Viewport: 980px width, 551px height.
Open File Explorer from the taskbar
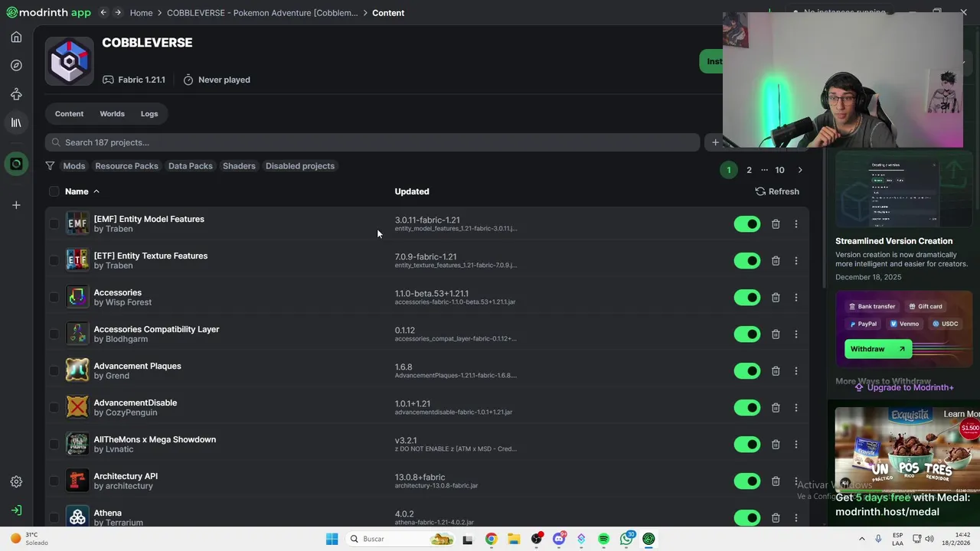point(514,539)
